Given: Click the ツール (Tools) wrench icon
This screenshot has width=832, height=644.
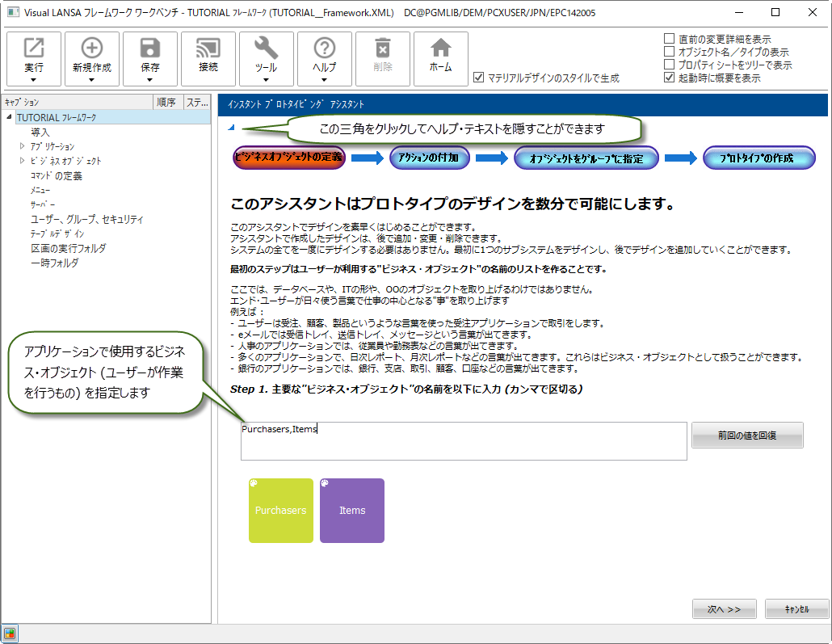Looking at the screenshot, I should click(x=267, y=48).
